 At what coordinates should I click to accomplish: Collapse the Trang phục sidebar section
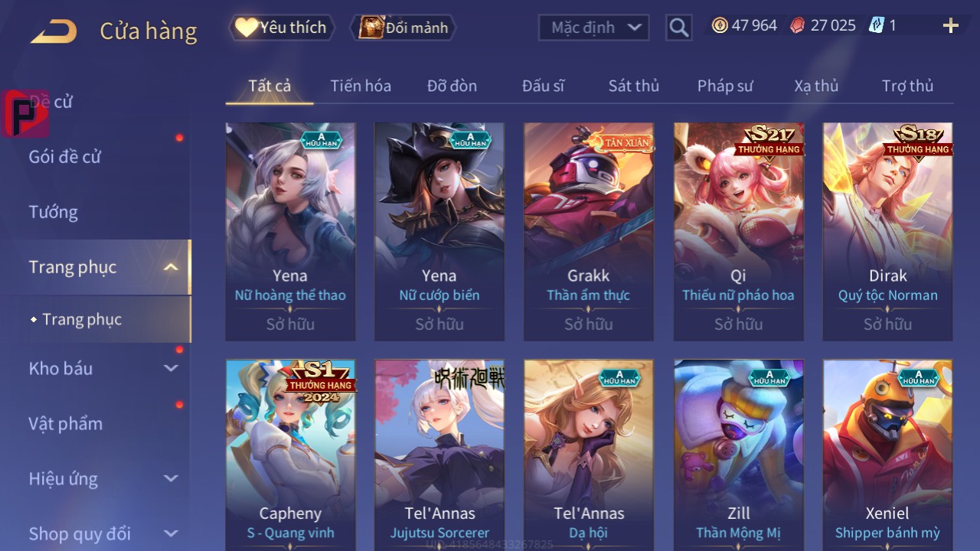coord(171,267)
